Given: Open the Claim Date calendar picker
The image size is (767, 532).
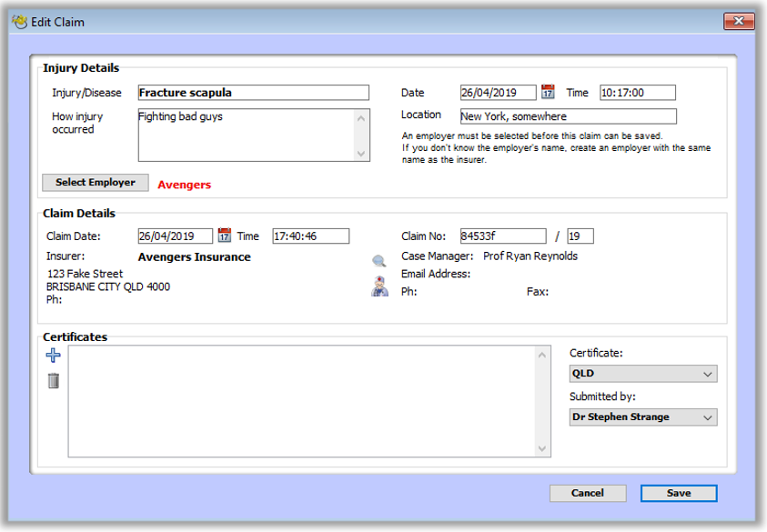Looking at the screenshot, I should pos(223,235).
